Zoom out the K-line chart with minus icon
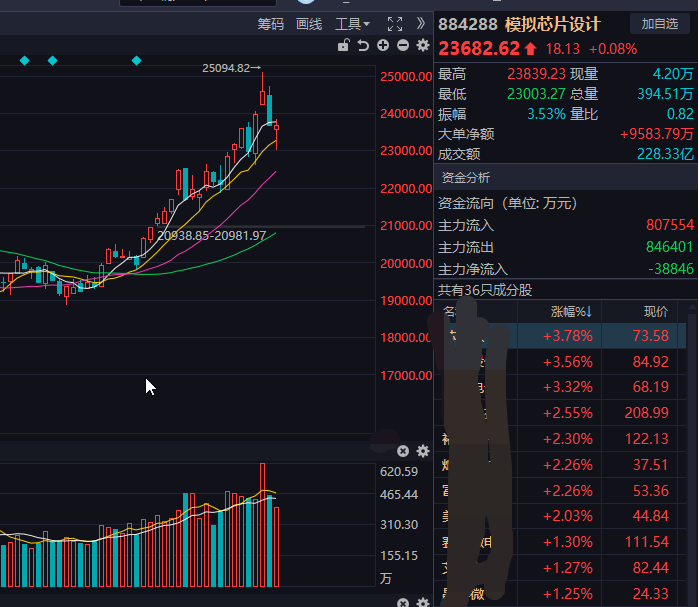The image size is (699, 607). (x=403, y=45)
